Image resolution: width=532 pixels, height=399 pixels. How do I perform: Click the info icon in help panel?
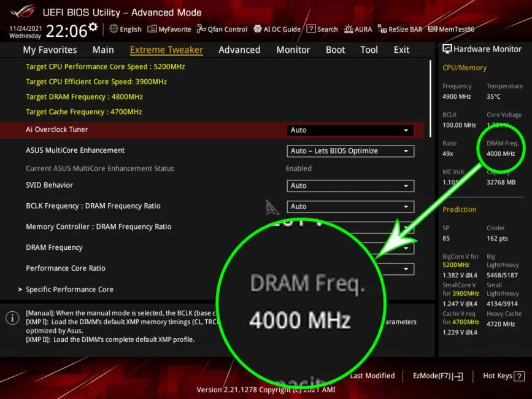[12, 318]
